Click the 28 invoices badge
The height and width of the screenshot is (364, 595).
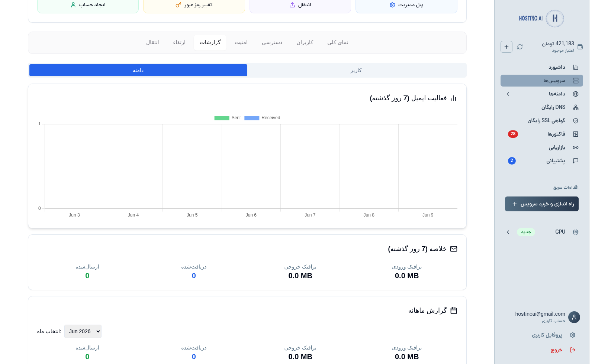[513, 134]
